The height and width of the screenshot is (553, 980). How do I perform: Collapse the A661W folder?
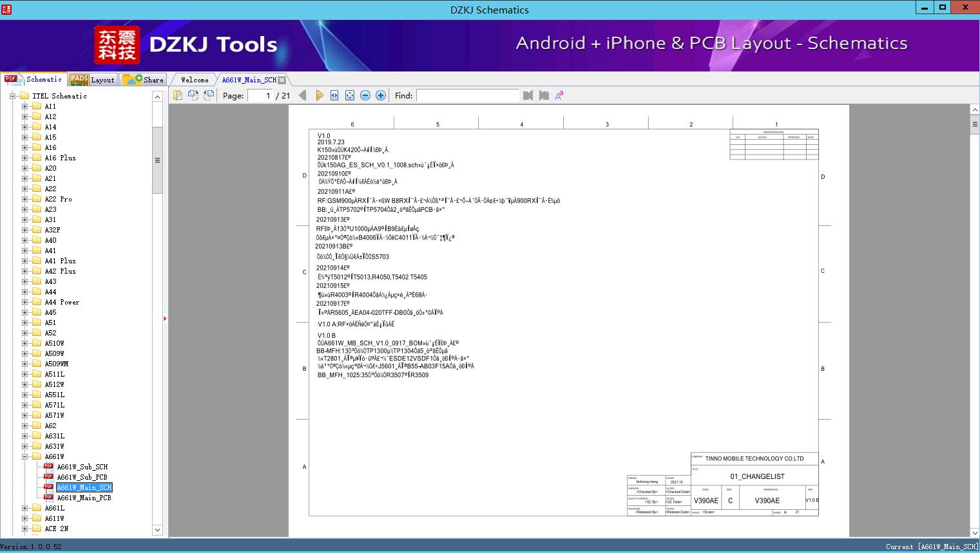24,456
